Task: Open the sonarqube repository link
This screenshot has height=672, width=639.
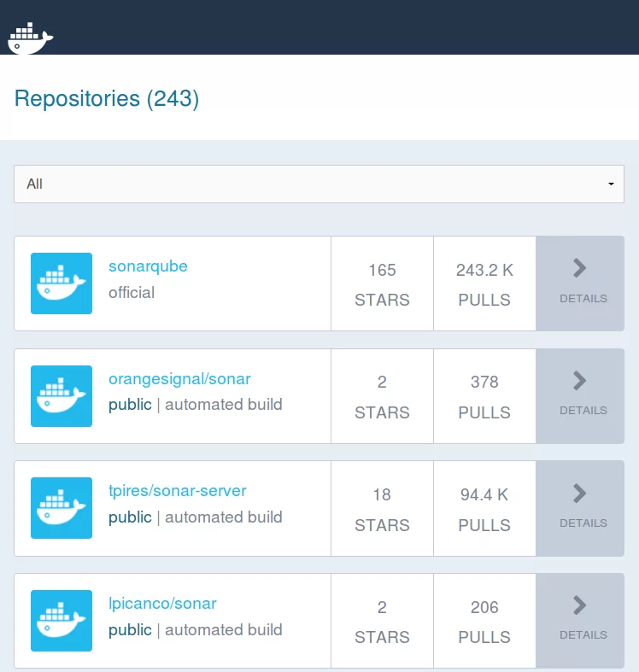Action: [148, 266]
